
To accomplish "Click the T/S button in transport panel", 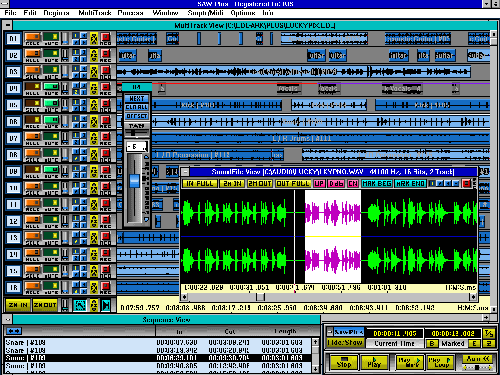I will [x=489, y=333].
